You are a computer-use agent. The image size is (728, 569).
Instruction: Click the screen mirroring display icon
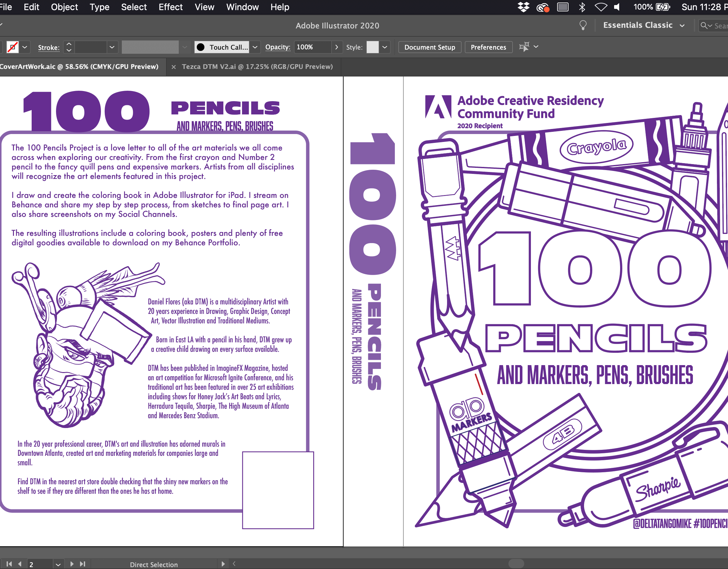[563, 7]
